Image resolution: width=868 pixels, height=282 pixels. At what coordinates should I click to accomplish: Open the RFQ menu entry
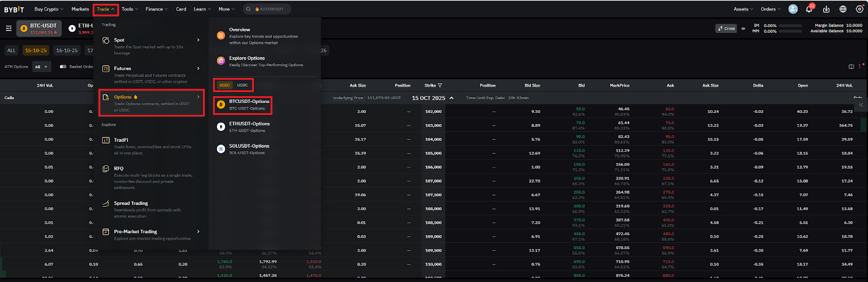[151, 178]
